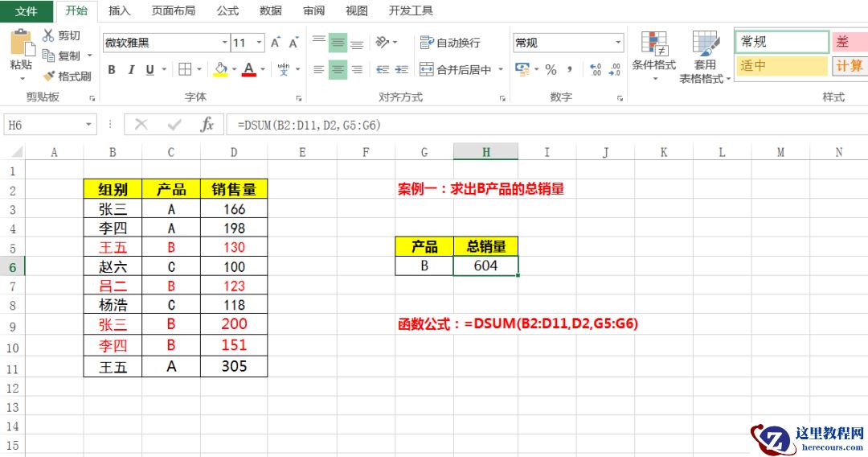The width and height of the screenshot is (868, 457).
Task: Click Wrap Text (自动换行)
Action: [450, 43]
